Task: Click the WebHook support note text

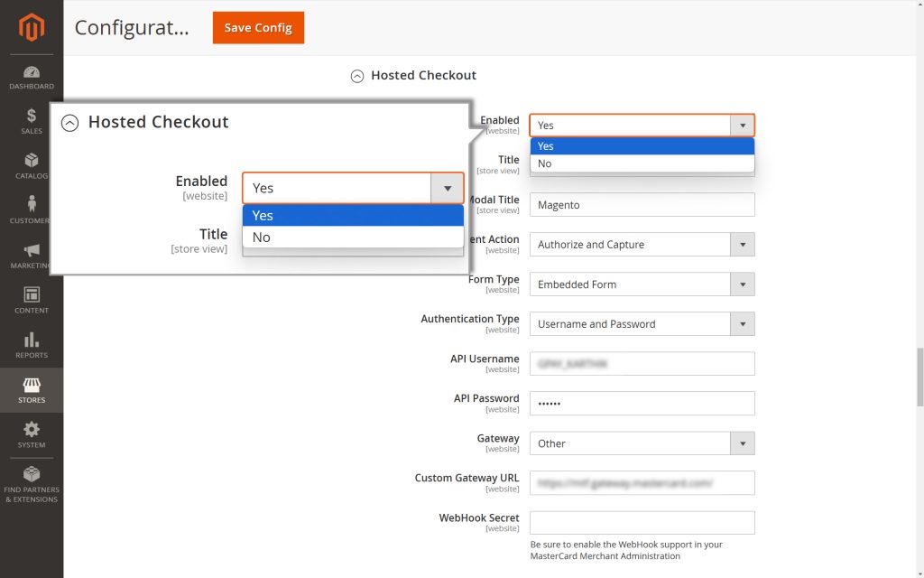Action: [x=626, y=550]
